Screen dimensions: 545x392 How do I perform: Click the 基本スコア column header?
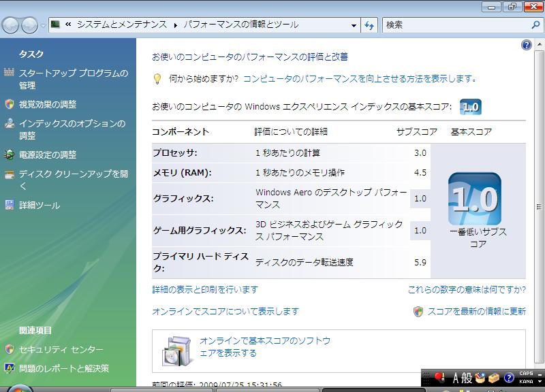pos(471,132)
